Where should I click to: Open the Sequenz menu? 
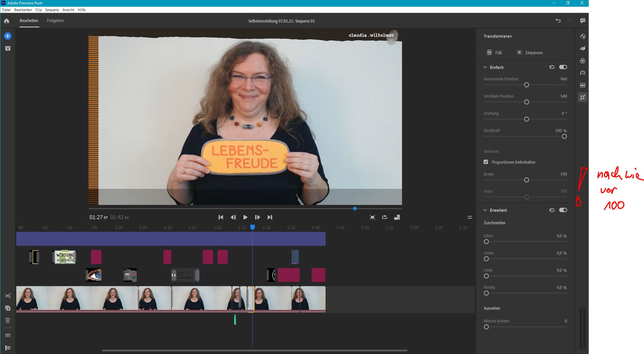52,10
